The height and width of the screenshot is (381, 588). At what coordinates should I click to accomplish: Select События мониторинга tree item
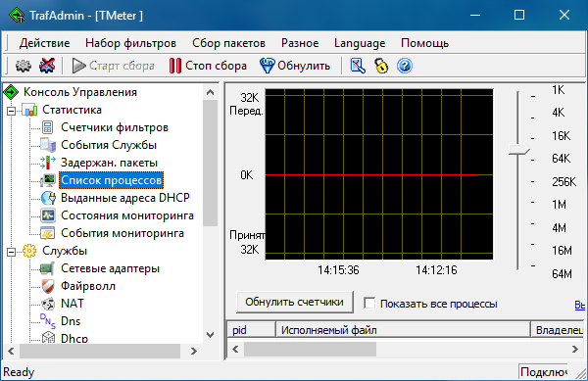122,233
